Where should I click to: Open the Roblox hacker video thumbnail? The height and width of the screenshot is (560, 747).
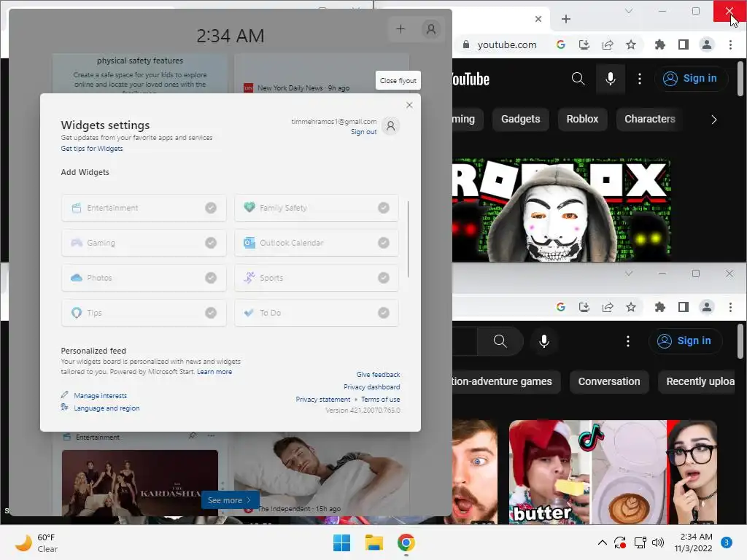(x=562, y=210)
